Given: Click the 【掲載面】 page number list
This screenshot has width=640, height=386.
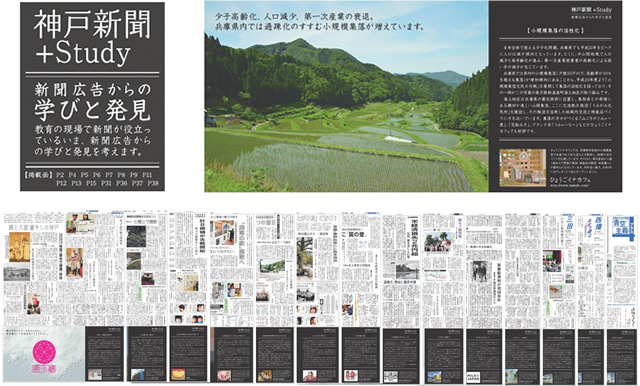Looking at the screenshot, I should click(x=92, y=179).
